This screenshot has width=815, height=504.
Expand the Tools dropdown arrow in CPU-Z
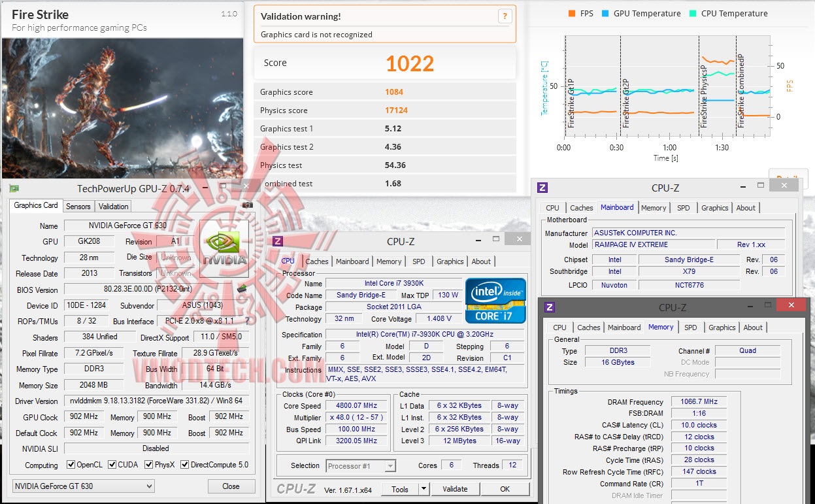click(x=424, y=489)
